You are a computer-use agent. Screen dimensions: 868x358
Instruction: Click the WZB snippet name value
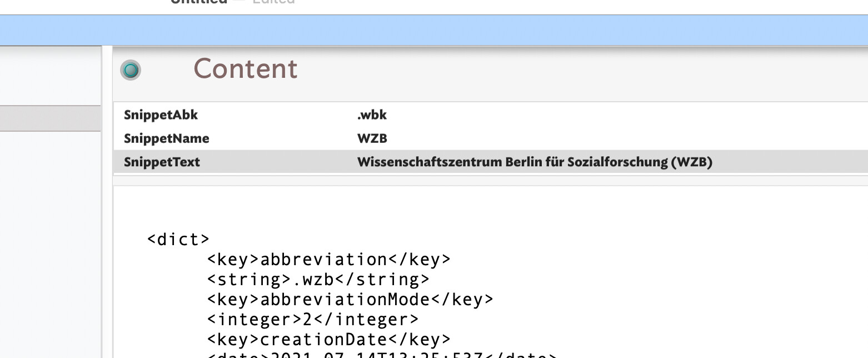tap(372, 138)
